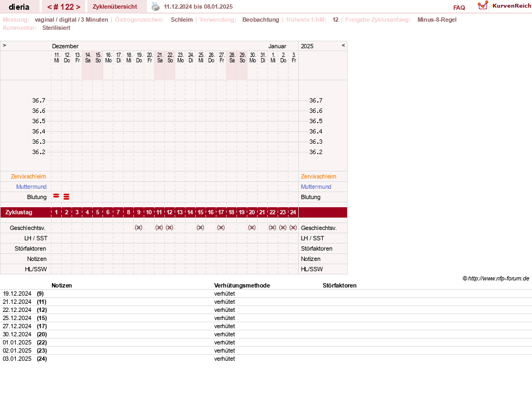This screenshot has height=415, width=532.
Task: Click the 31. Di date column header
Action: point(263,58)
